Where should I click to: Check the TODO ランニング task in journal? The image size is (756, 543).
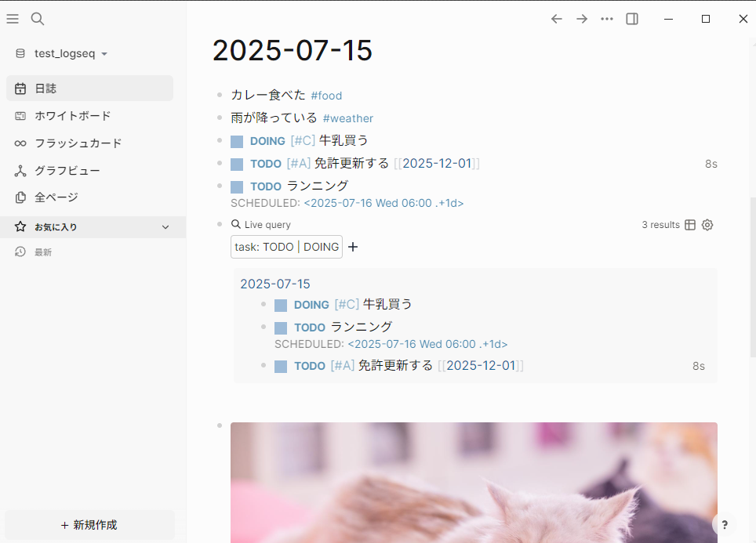(237, 187)
